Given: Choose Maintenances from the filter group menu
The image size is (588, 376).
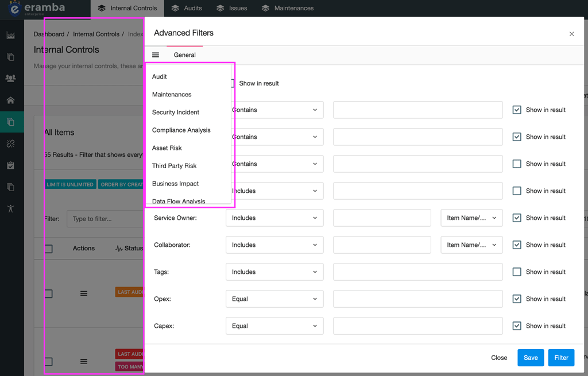Looking at the screenshot, I should (x=172, y=95).
